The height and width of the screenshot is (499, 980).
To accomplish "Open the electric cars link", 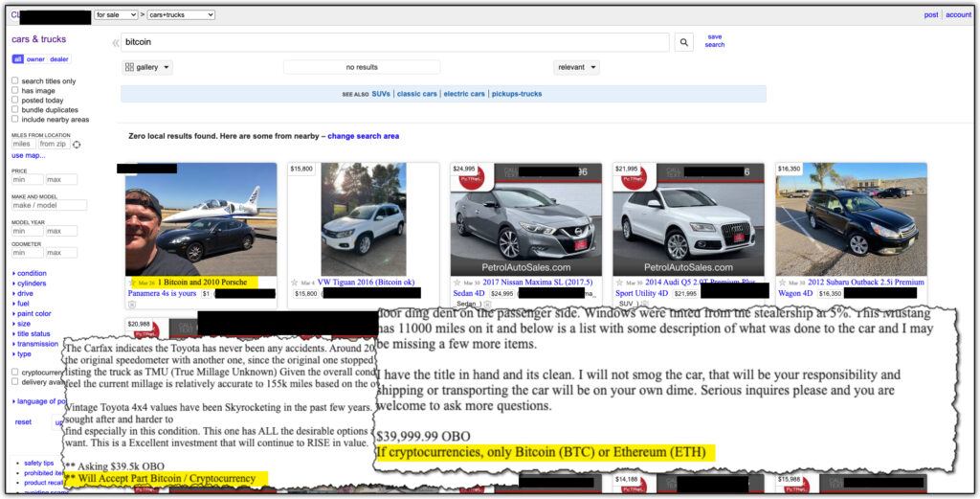I will pyautogui.click(x=464, y=94).
